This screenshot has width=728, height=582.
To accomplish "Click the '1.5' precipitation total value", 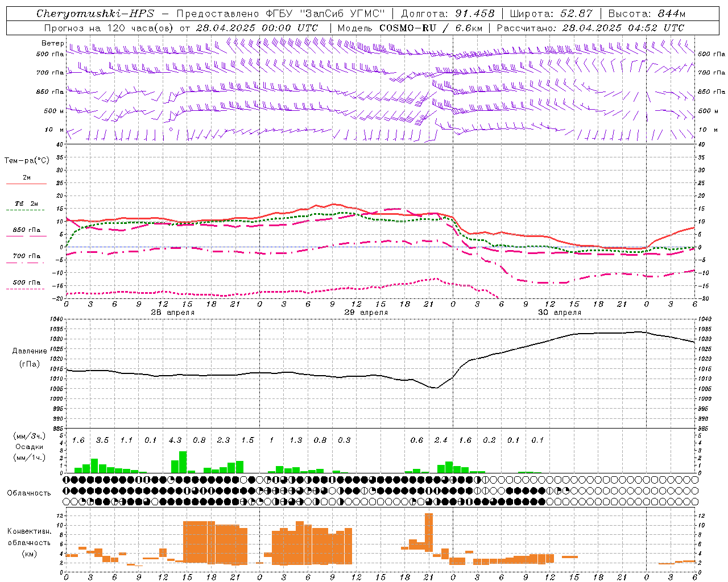I will 247,440.
